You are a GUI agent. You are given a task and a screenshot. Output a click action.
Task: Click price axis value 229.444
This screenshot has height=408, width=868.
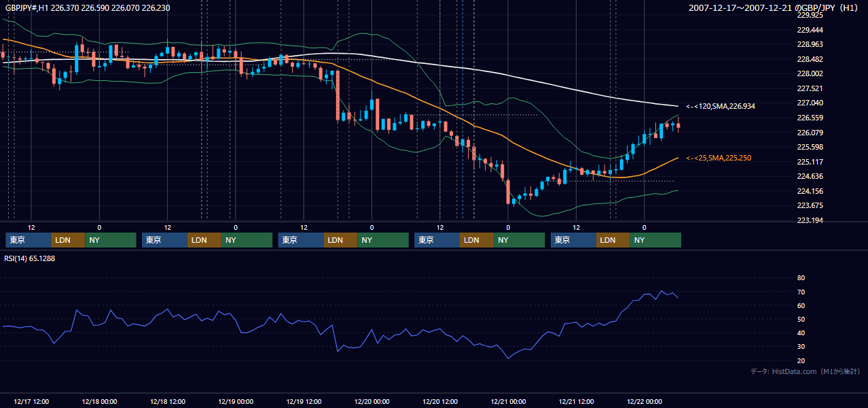tap(810, 30)
